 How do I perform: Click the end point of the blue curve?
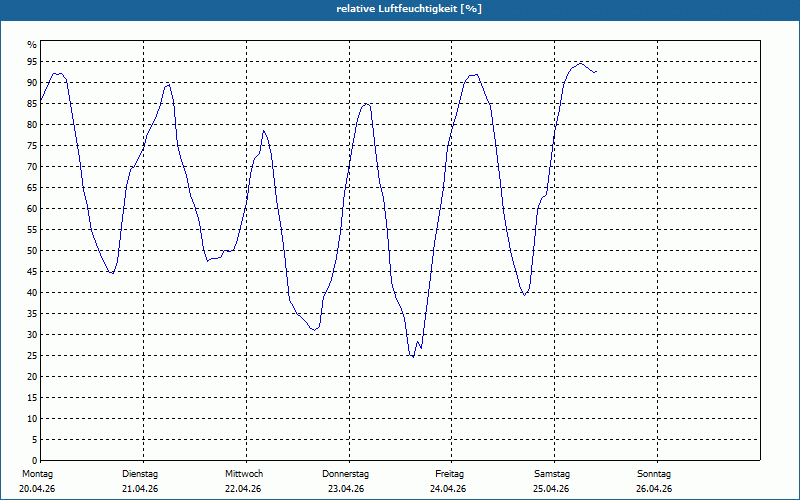595,72
